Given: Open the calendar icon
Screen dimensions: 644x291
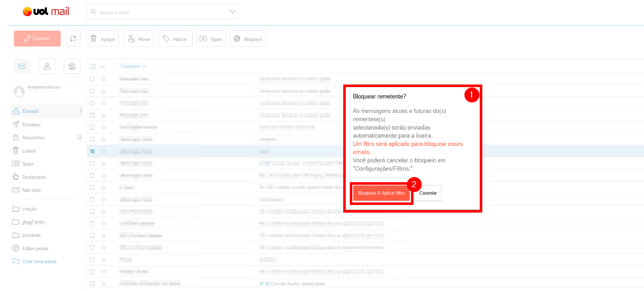Looking at the screenshot, I should (72, 66).
